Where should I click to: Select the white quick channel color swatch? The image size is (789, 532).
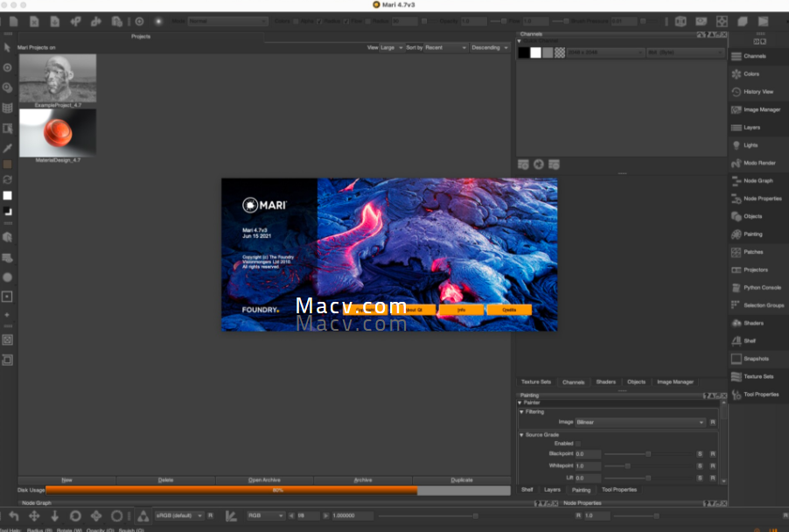coord(535,52)
